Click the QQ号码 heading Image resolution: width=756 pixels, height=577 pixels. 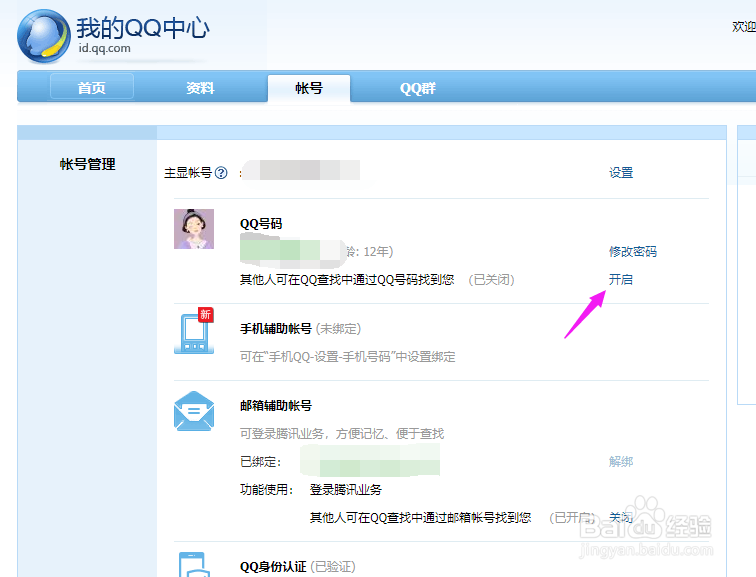pyautogui.click(x=261, y=224)
